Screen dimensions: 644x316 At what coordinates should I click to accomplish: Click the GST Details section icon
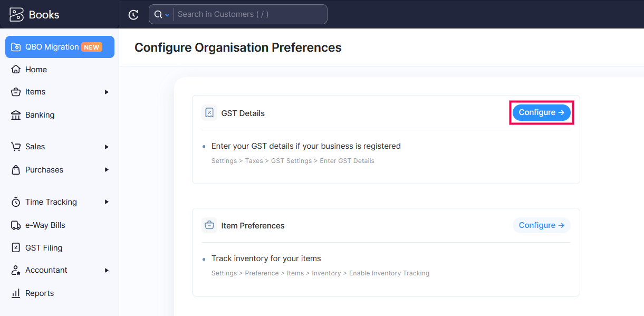[x=209, y=113]
